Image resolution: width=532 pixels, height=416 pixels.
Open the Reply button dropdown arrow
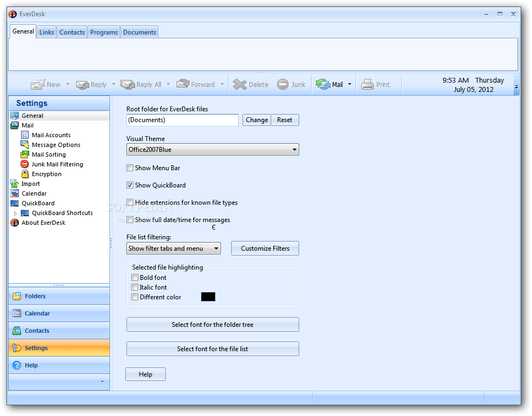[113, 84]
